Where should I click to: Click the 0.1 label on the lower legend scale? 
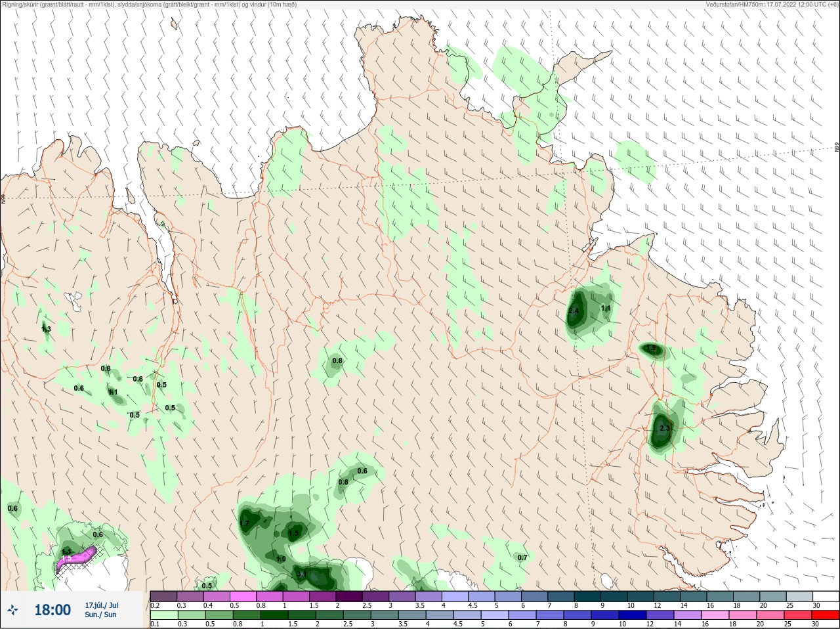coord(155,624)
